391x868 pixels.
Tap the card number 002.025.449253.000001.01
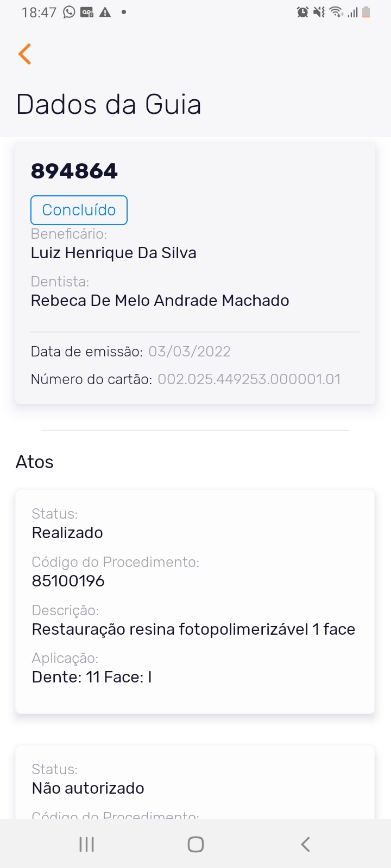tap(249, 379)
